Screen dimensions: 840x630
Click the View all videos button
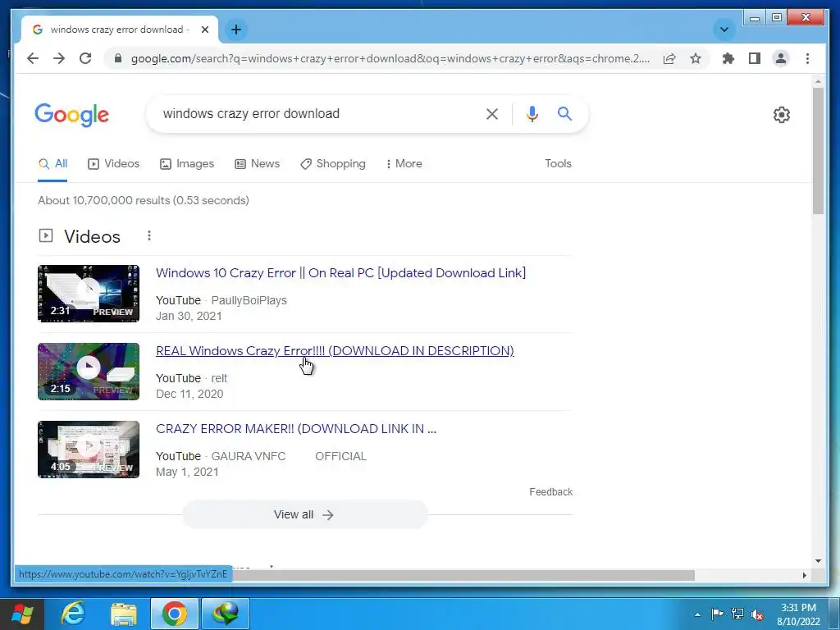click(x=304, y=515)
